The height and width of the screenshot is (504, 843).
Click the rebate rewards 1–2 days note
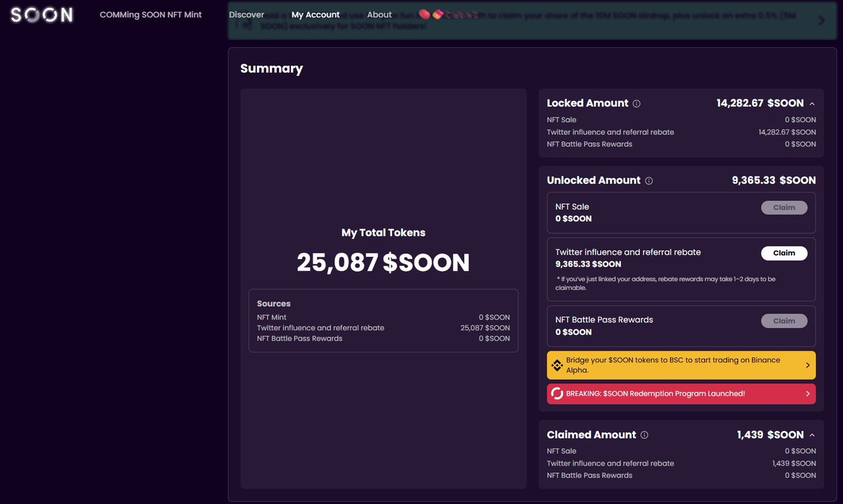pyautogui.click(x=666, y=284)
